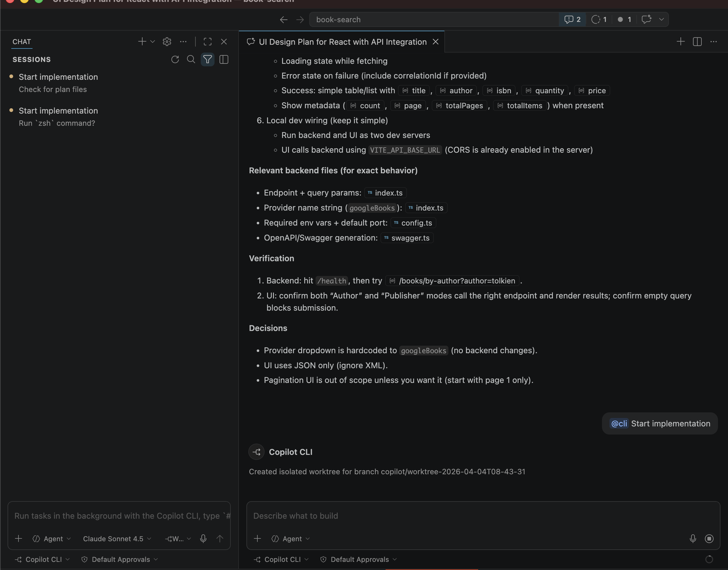Image resolution: width=728 pixels, height=570 pixels.
Task: Click the Copilot CLI avatar icon
Action: point(256,452)
